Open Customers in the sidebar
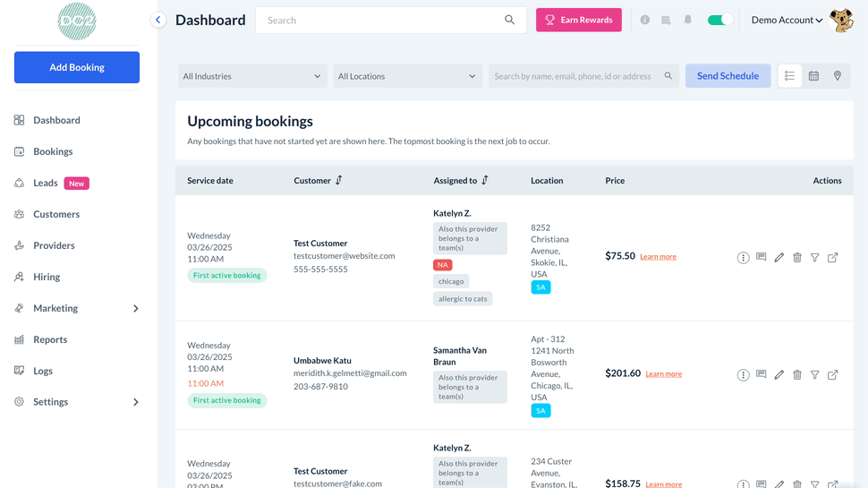 (x=55, y=214)
